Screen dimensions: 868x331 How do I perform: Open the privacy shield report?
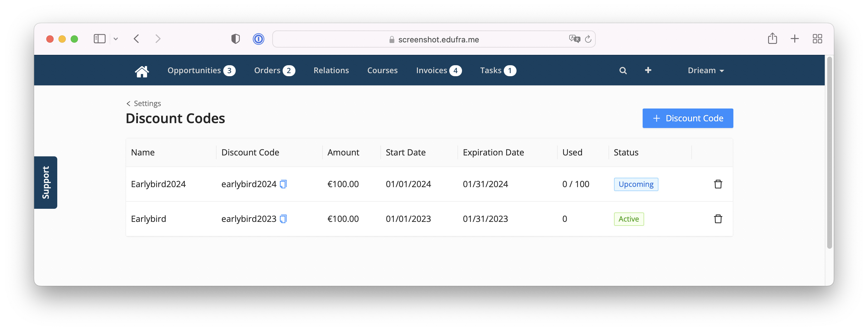point(235,39)
